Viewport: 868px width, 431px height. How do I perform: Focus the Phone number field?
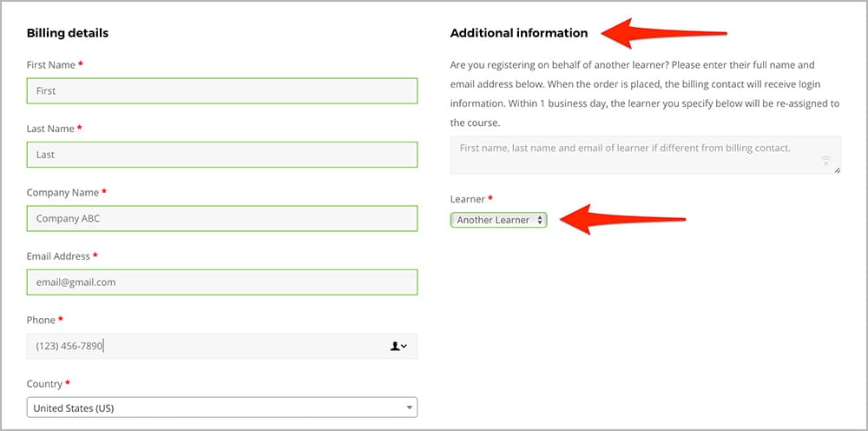point(222,346)
